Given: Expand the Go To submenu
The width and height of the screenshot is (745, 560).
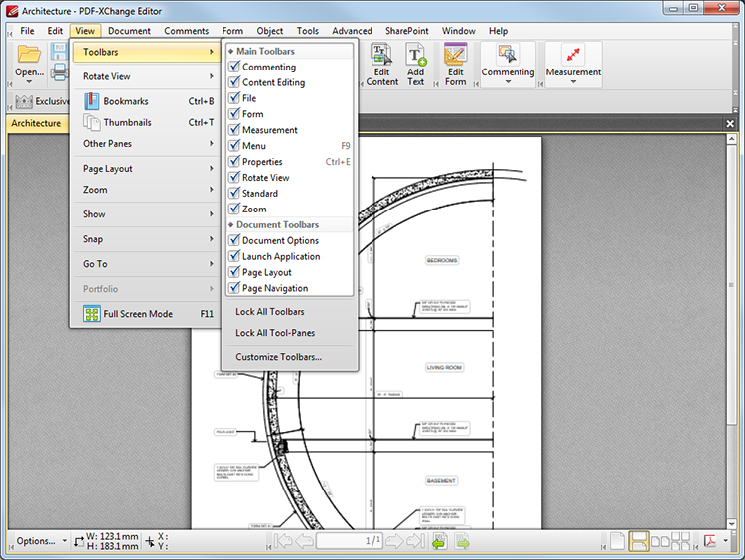Looking at the screenshot, I should [147, 263].
